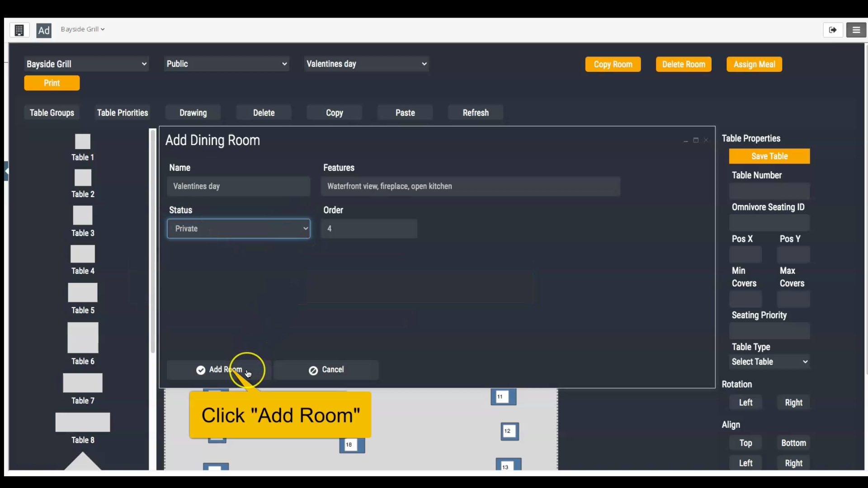
Task: Click the Table Groups button
Action: tap(52, 113)
